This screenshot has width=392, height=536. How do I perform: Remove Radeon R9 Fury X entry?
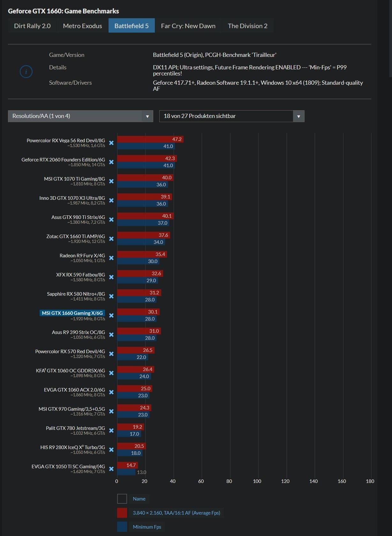click(x=111, y=258)
